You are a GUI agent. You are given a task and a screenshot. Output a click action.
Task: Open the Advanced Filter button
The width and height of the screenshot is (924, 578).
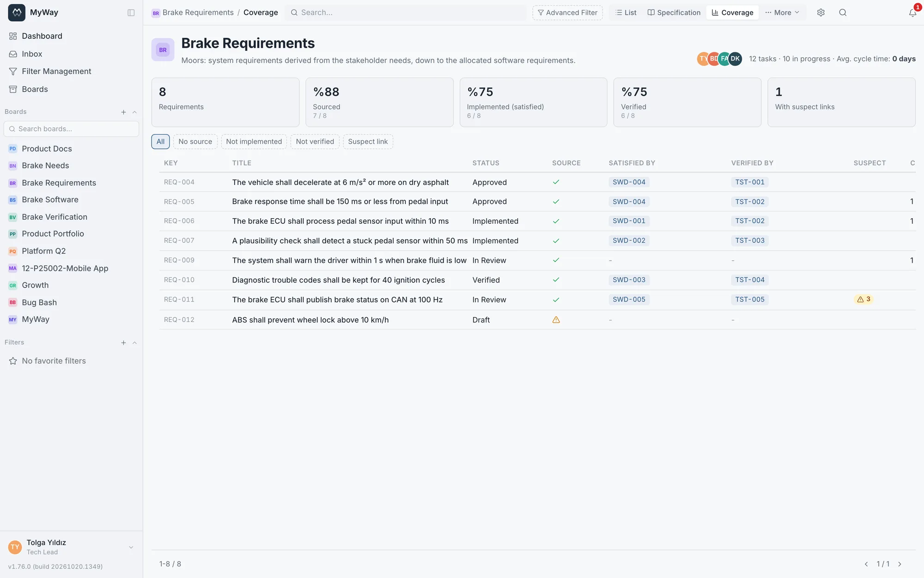(568, 12)
